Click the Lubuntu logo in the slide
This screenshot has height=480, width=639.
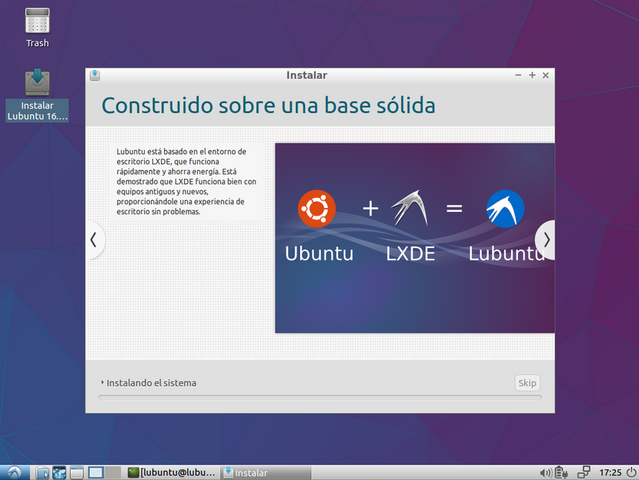click(x=505, y=209)
